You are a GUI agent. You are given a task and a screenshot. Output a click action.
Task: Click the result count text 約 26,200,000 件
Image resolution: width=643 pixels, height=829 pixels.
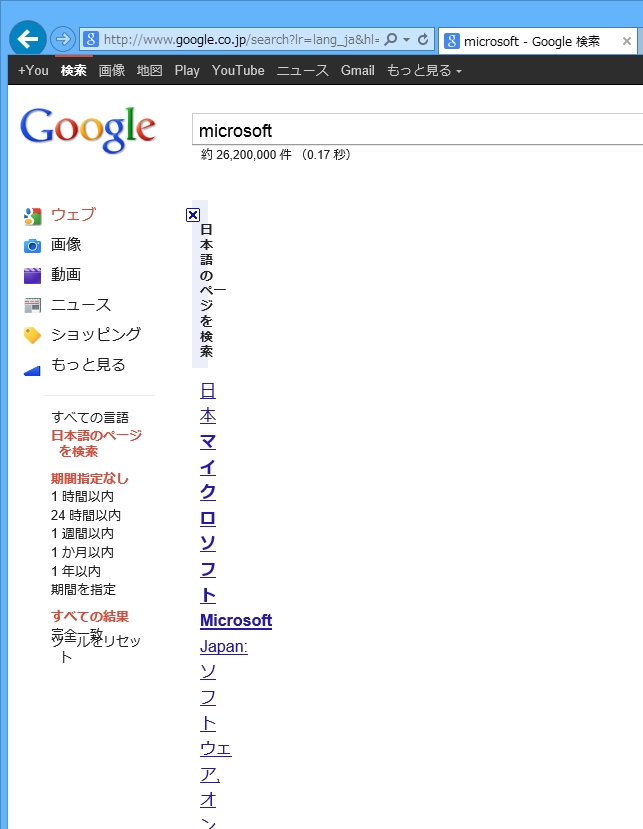(x=246, y=154)
